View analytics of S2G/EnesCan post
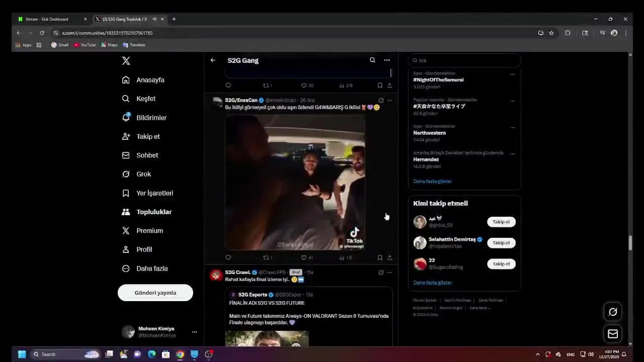 pos(346,257)
